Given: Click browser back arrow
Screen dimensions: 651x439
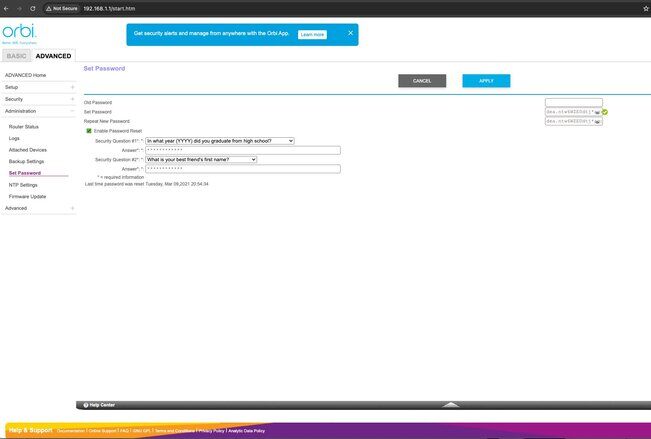Looking at the screenshot, I should [8, 7].
